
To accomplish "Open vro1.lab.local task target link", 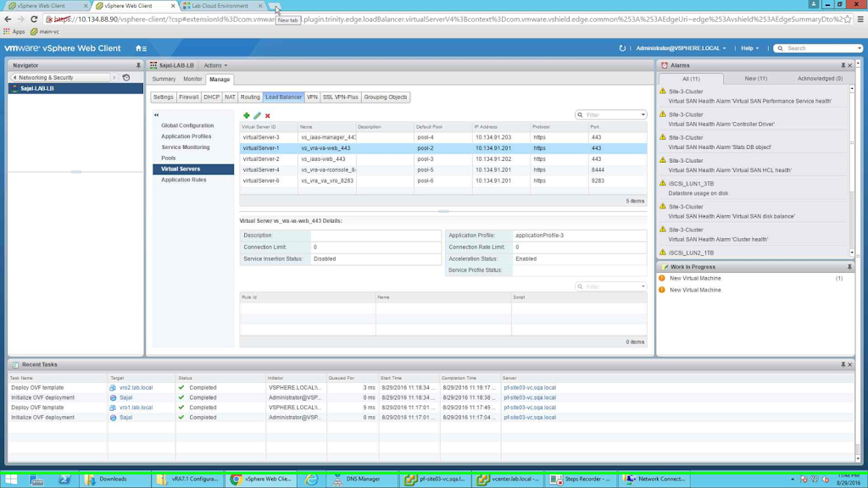I will tap(136, 408).
